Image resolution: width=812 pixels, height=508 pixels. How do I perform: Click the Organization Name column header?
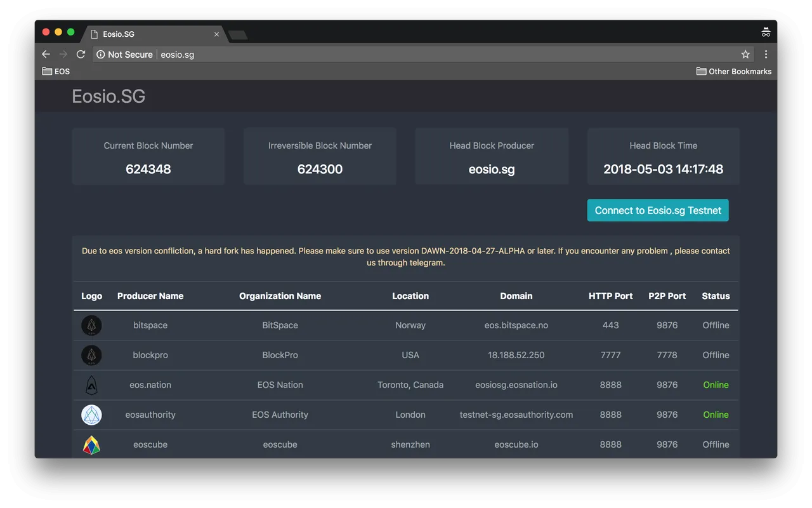pos(280,296)
